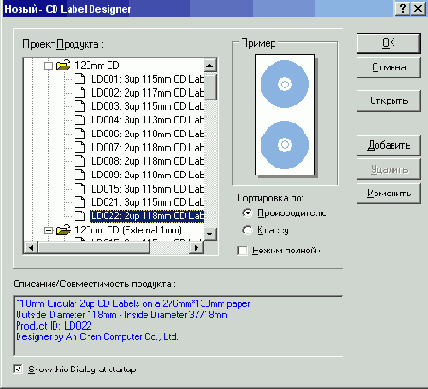Click the Отмена (Cancel) button
The width and height of the screenshot is (428, 389).
(x=388, y=68)
